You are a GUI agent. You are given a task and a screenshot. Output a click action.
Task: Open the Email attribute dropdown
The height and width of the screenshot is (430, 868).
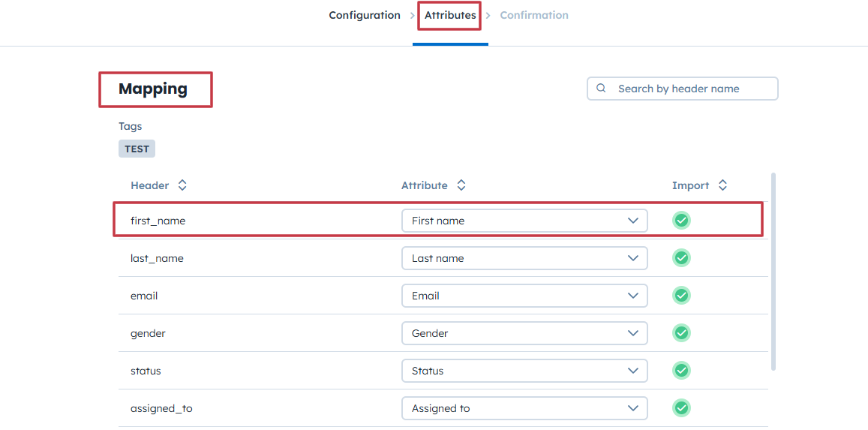point(524,296)
